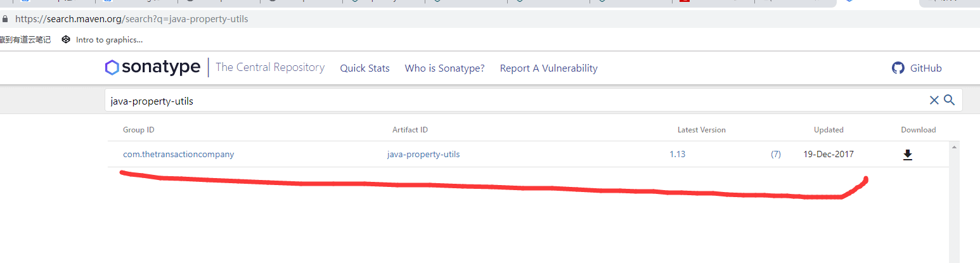The image size is (980, 263).
Task: Click the results scrollbar up arrow
Action: 954,147
